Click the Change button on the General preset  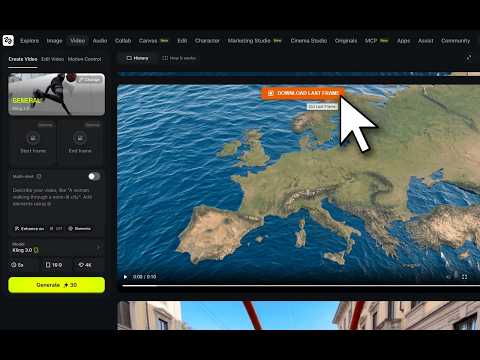[89, 80]
